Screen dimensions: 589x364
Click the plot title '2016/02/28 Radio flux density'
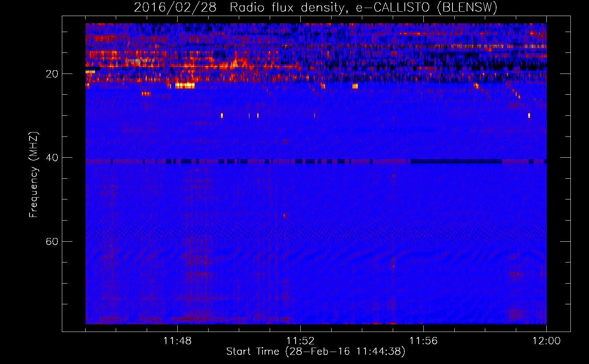coord(316,7)
